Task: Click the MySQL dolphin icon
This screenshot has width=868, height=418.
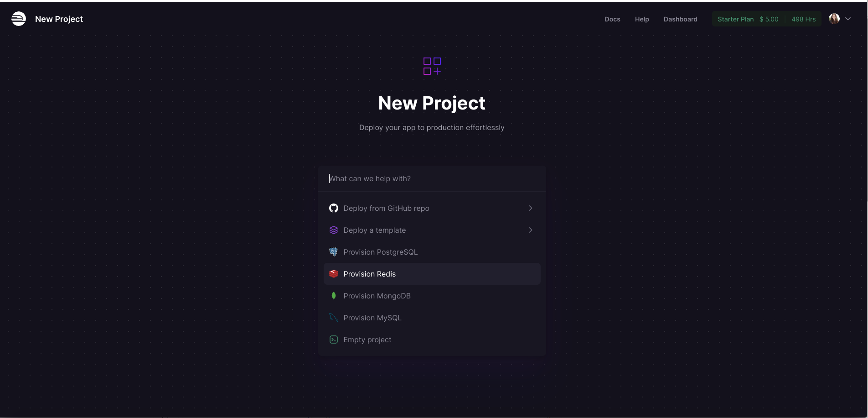Action: (334, 318)
